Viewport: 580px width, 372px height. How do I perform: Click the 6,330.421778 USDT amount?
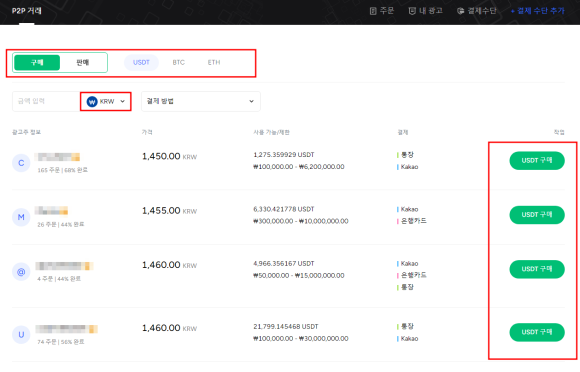click(x=284, y=209)
